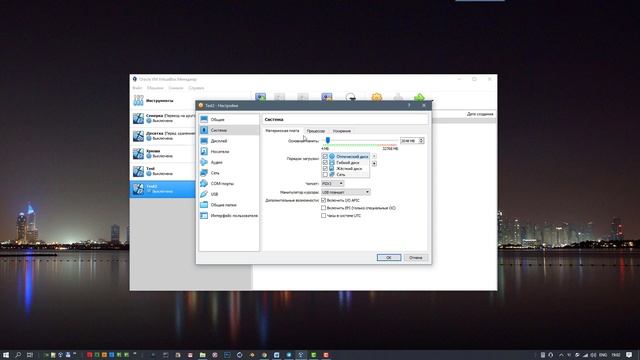Uncheck Жёсткий диск in boot order
This screenshot has height=360, width=640.
pyautogui.click(x=325, y=168)
